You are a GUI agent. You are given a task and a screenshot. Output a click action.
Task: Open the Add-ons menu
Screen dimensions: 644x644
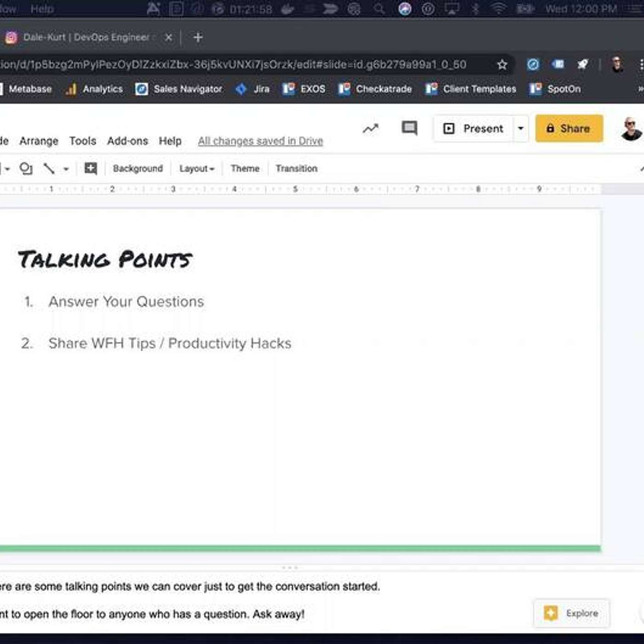(x=127, y=141)
